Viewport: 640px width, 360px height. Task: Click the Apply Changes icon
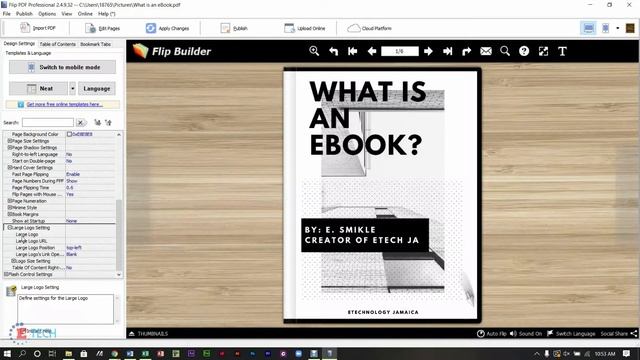click(151, 28)
